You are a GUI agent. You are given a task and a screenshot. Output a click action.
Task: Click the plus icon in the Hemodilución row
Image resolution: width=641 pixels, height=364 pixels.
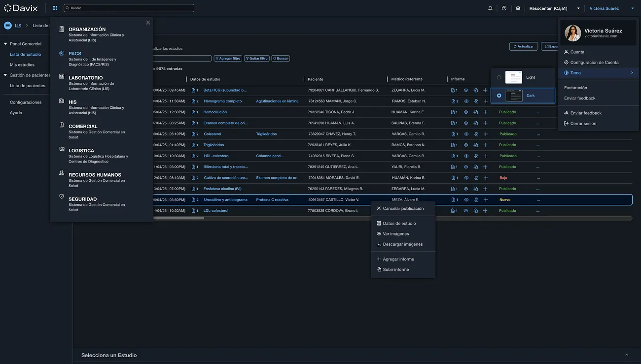tap(485, 112)
